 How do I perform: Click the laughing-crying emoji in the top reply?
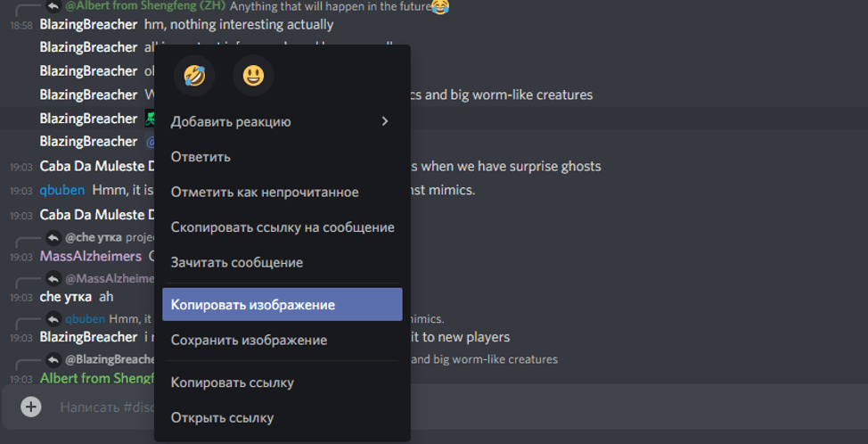(x=440, y=6)
